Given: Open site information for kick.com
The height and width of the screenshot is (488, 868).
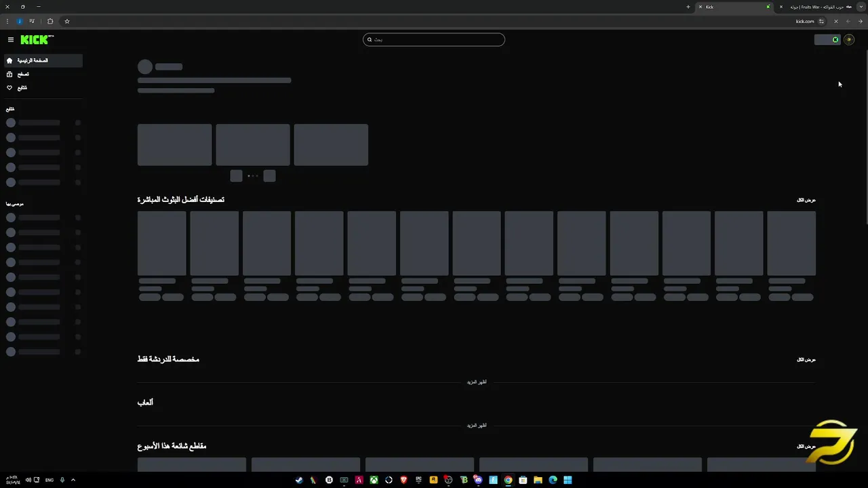Looking at the screenshot, I should pyautogui.click(x=821, y=21).
